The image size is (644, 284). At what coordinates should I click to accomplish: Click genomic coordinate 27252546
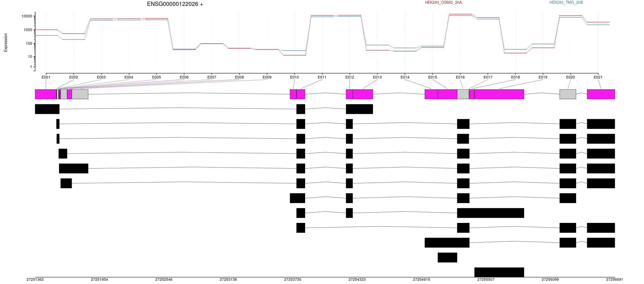tap(164, 279)
